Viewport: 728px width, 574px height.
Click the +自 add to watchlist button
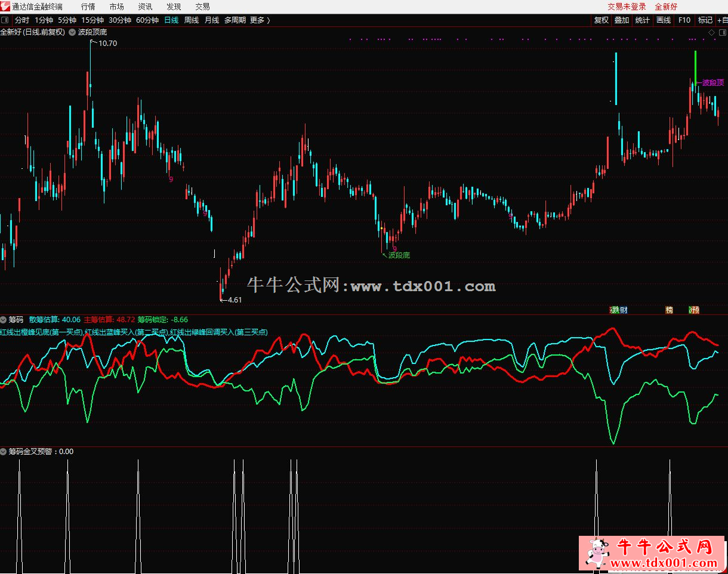[722, 20]
